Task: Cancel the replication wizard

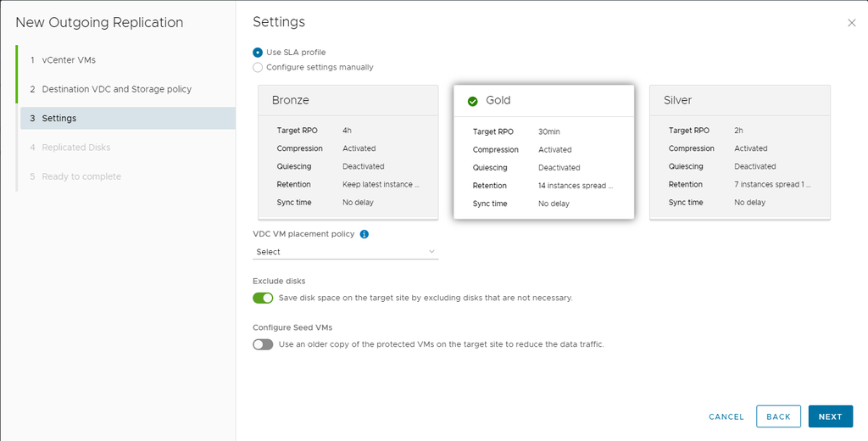Action: click(726, 416)
